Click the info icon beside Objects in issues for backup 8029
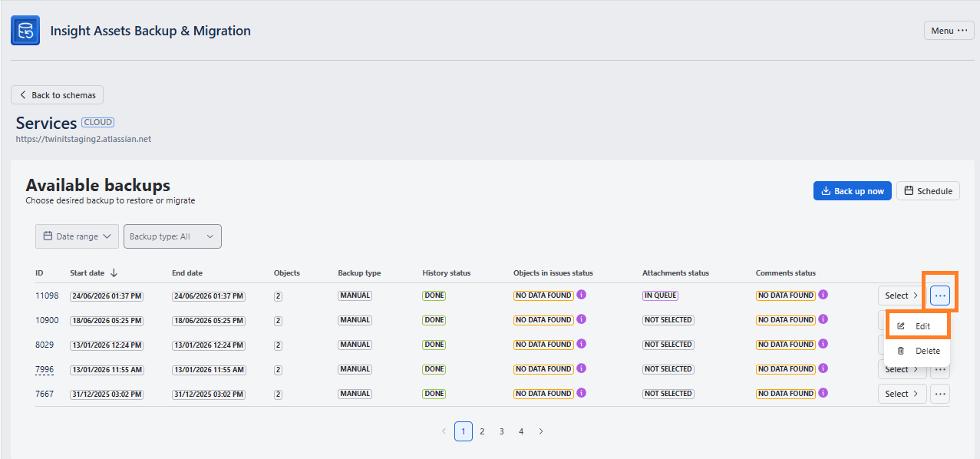The height and width of the screenshot is (459, 980). click(581, 344)
